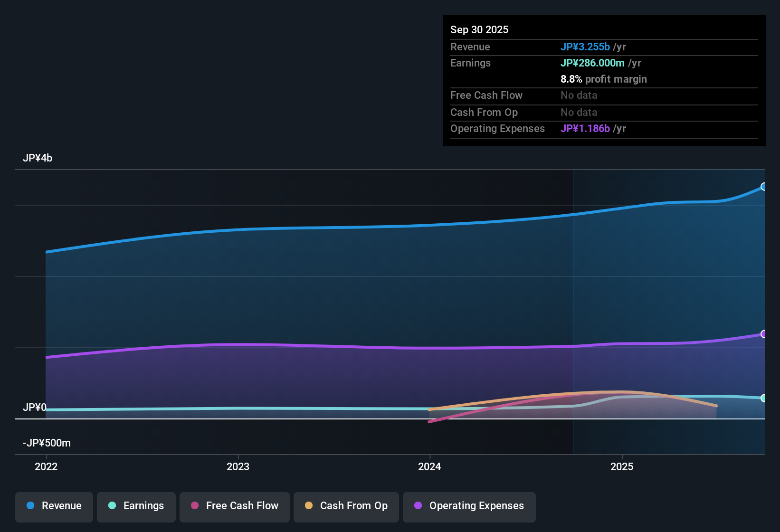Image resolution: width=780 pixels, height=532 pixels.
Task: Expand the Operating Expenses legend entry
Action: [469, 506]
